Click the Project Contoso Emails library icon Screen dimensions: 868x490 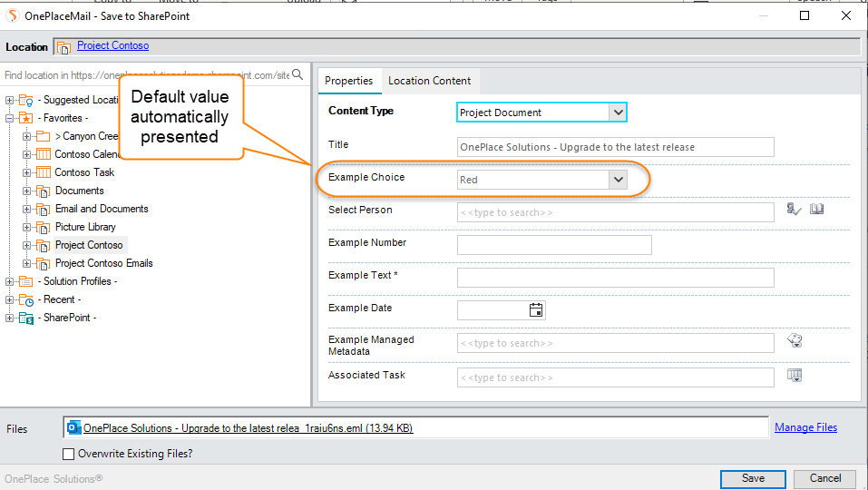[44, 263]
